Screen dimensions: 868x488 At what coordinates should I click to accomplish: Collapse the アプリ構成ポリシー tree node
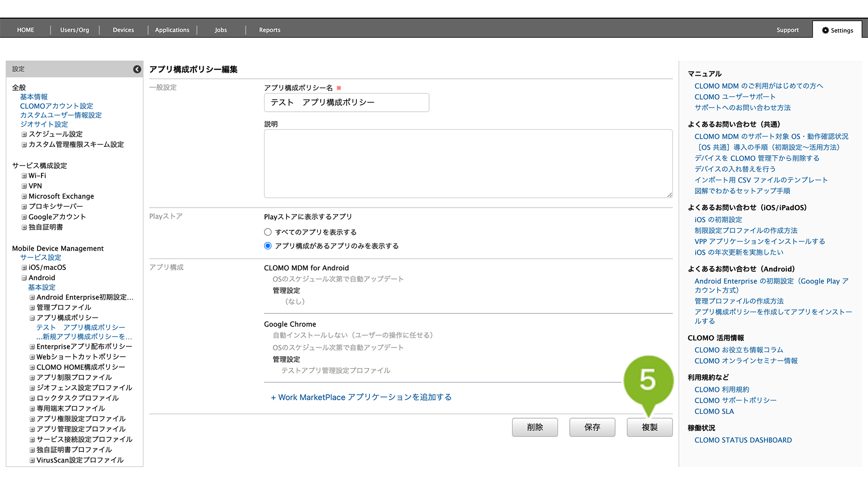(32, 318)
